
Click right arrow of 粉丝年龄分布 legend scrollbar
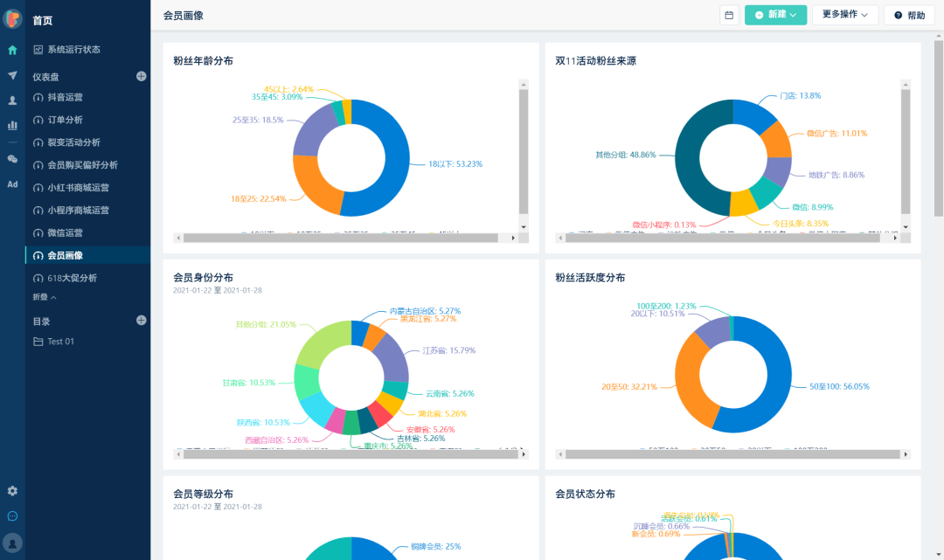point(513,239)
